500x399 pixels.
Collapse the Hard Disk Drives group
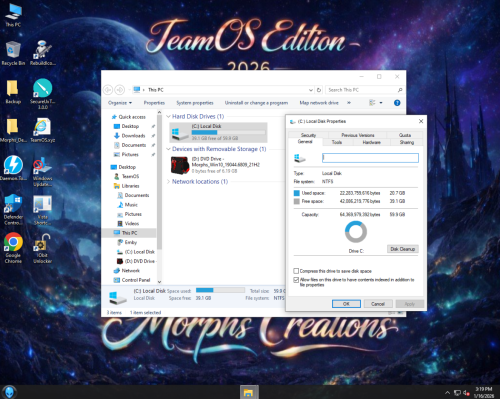pos(168,116)
